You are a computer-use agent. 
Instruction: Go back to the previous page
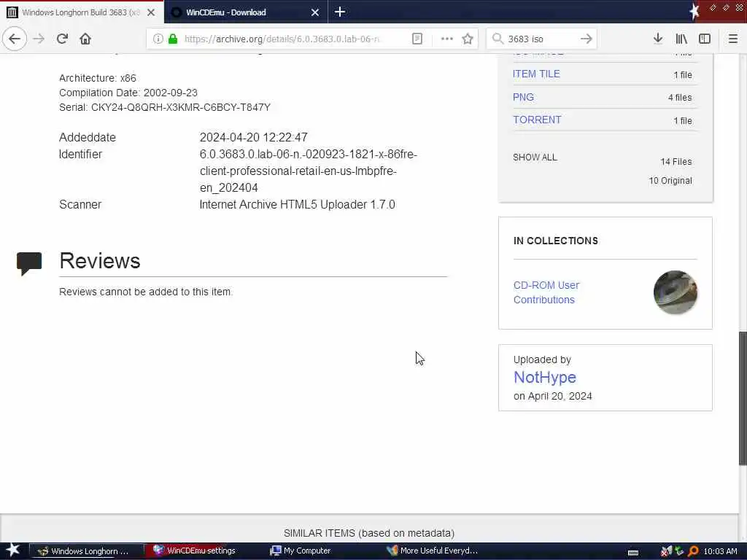15,39
